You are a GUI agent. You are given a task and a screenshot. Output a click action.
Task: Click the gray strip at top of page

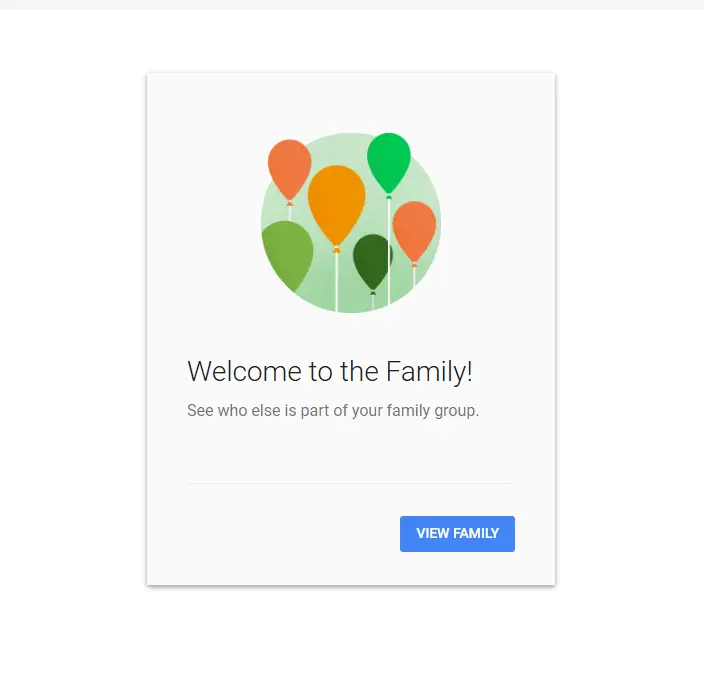point(352,4)
